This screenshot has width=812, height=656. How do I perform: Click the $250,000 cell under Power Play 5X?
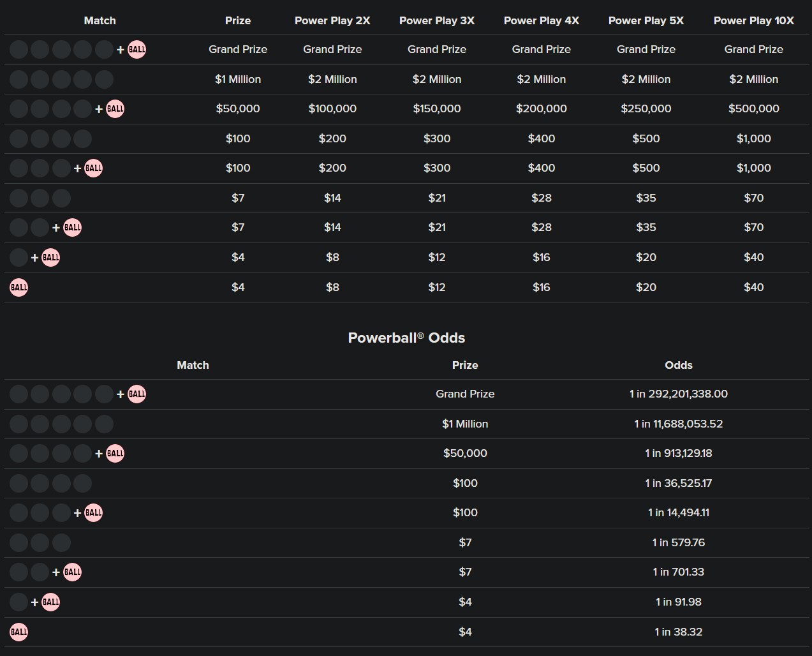pos(646,108)
